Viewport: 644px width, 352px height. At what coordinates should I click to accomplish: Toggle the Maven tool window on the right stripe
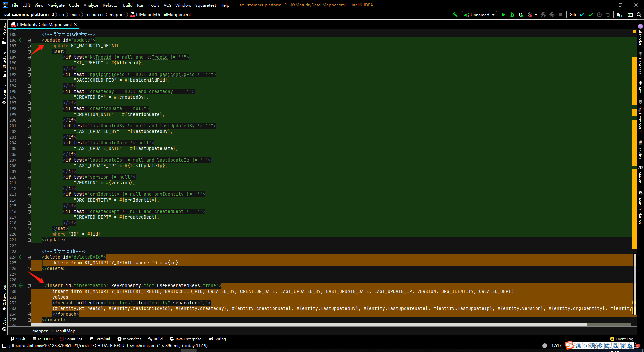pyautogui.click(x=640, y=174)
